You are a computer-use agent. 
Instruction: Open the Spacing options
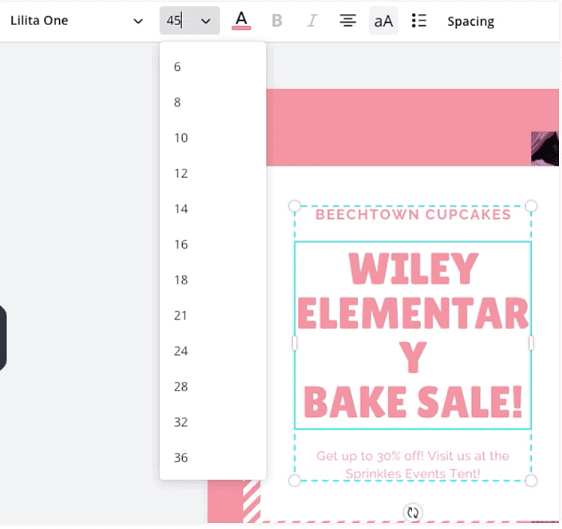471,22
